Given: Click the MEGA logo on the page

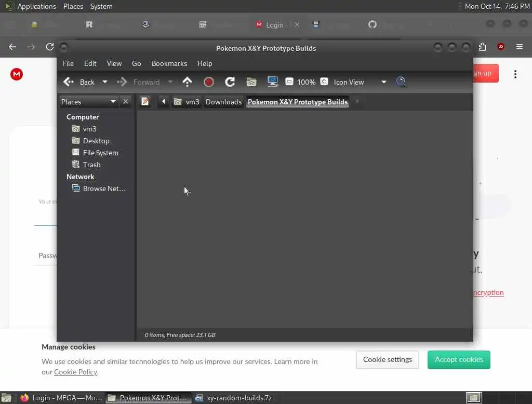Looking at the screenshot, I should coord(16,74).
